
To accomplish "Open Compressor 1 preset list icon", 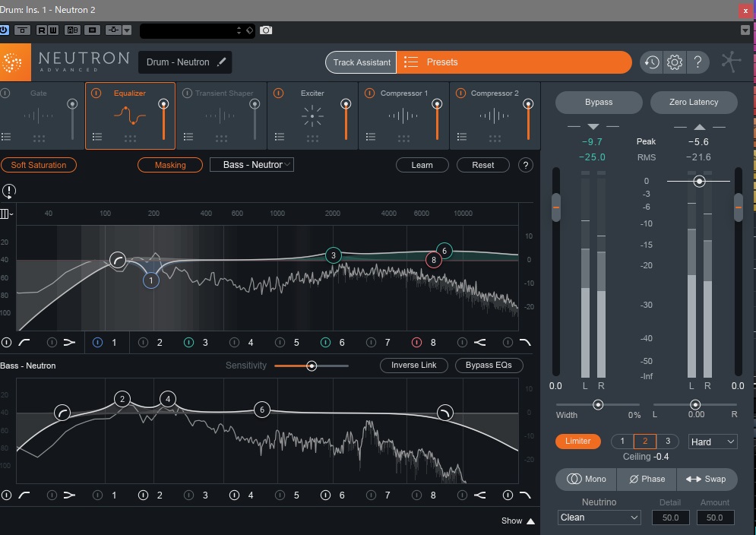I will [371, 137].
